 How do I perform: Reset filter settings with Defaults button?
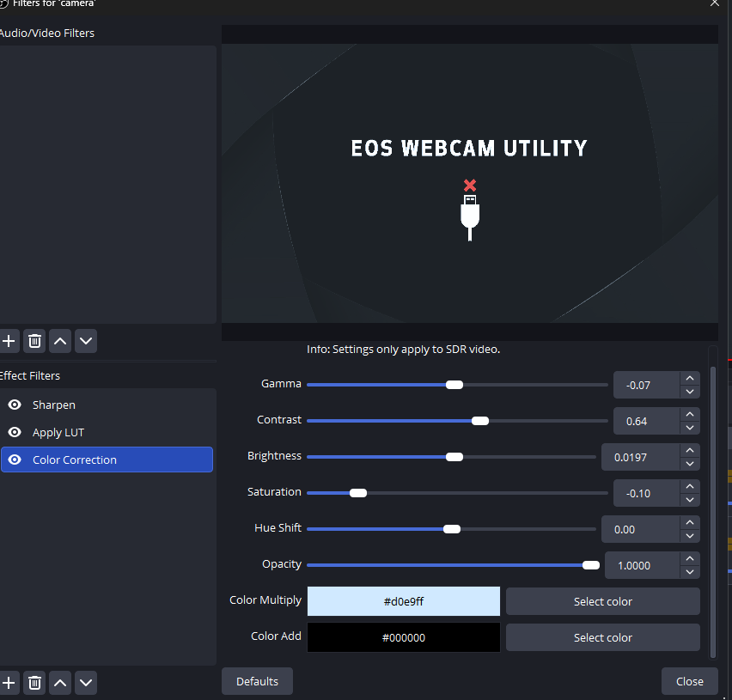click(257, 681)
